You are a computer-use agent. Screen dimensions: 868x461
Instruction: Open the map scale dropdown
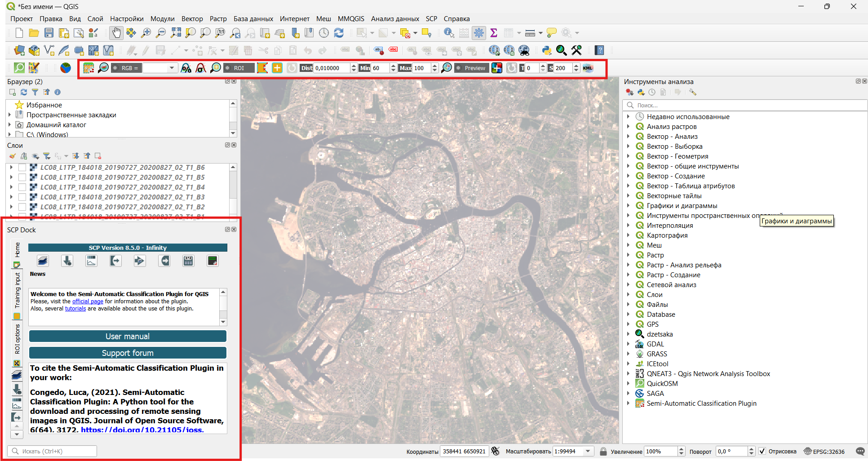coord(588,451)
